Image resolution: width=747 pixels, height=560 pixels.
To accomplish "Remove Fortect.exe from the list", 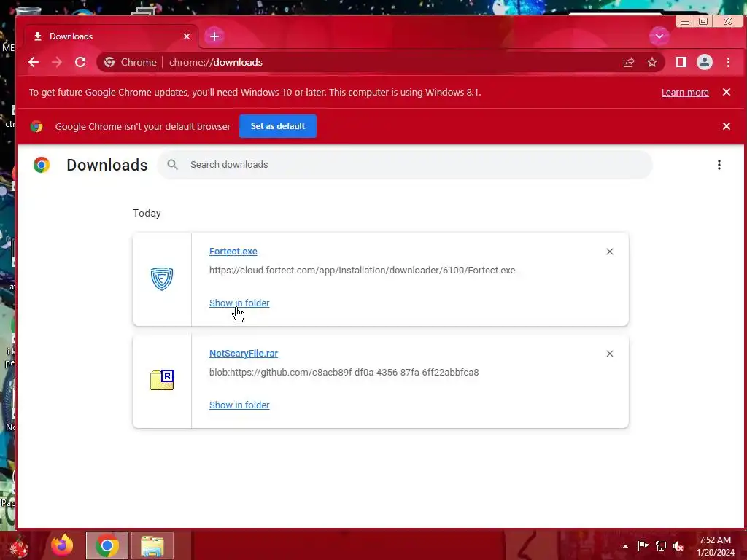I will pos(609,252).
